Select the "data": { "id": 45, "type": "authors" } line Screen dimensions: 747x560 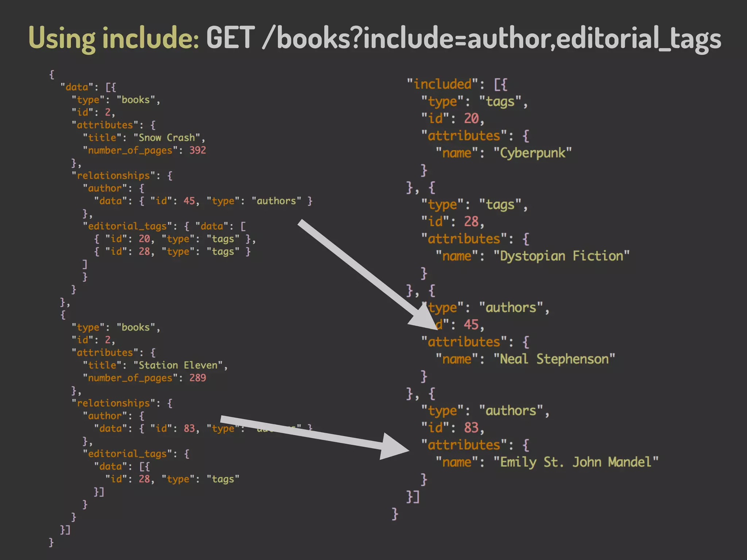(x=203, y=201)
